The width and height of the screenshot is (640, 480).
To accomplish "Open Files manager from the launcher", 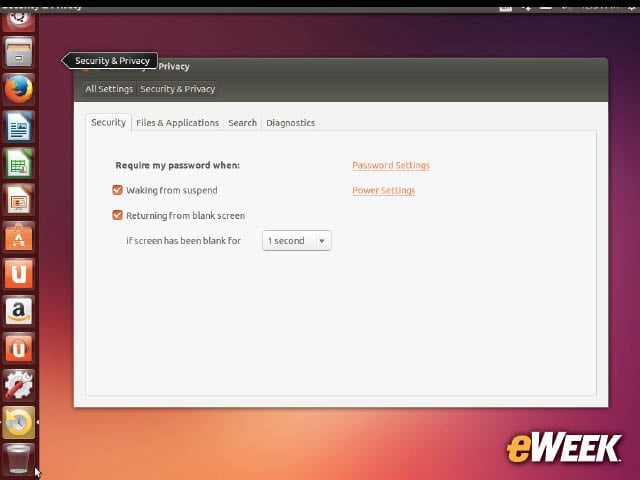I will point(18,52).
